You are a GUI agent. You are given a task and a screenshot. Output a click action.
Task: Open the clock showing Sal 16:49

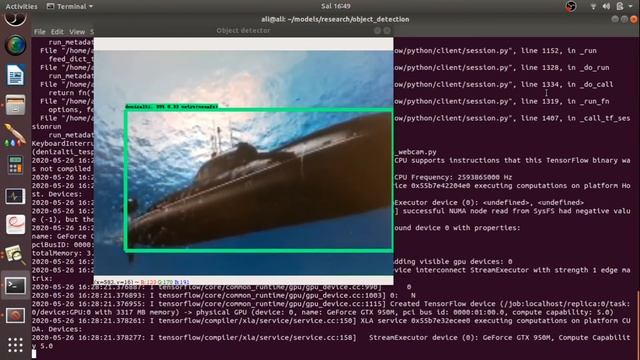pyautogui.click(x=336, y=6)
